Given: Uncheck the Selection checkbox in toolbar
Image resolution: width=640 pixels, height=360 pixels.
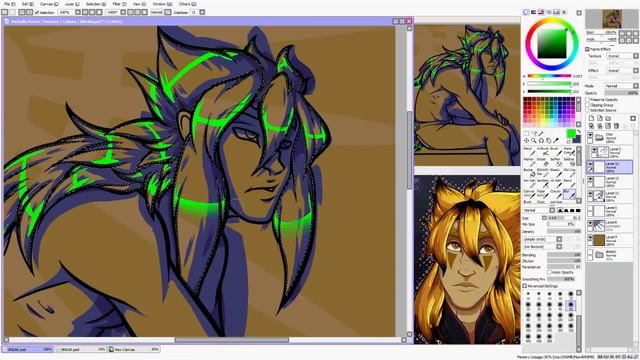Looking at the screenshot, I should 37,13.
